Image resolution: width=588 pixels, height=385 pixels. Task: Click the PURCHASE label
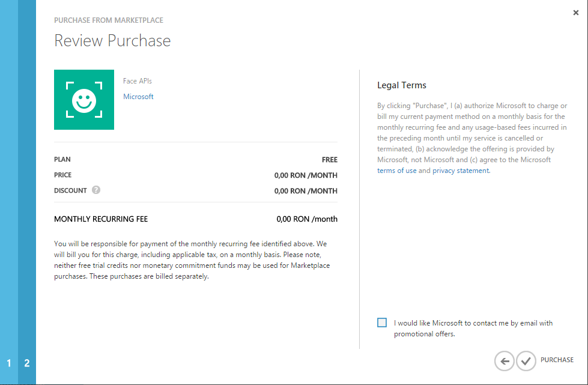point(557,360)
